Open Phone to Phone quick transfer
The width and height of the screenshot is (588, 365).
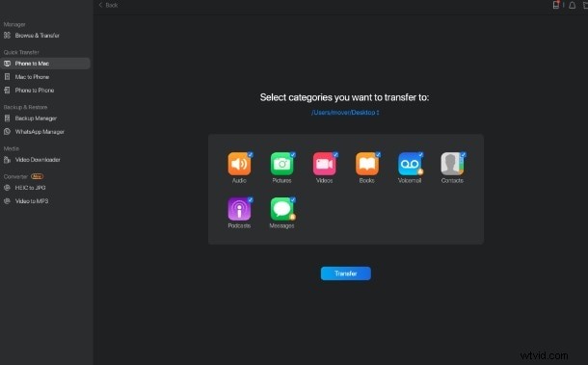(x=35, y=91)
